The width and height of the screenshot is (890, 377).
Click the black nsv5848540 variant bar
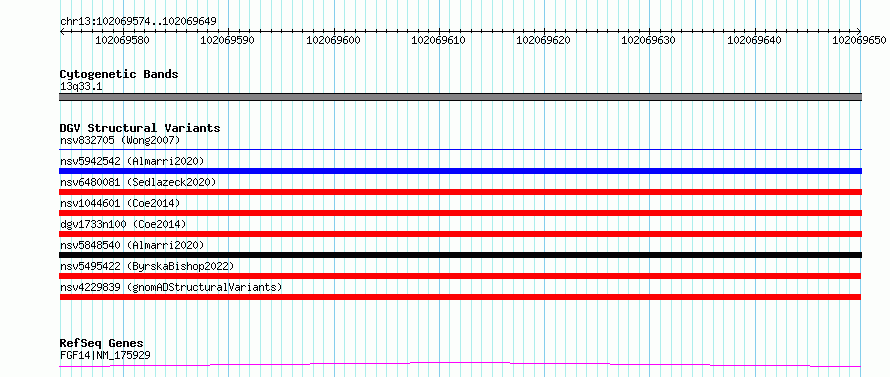[x=461, y=255]
